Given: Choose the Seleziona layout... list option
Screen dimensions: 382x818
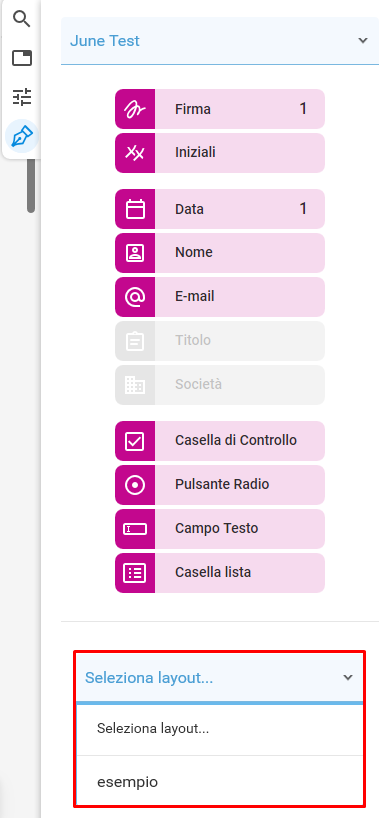Looking at the screenshot, I should [220, 729].
